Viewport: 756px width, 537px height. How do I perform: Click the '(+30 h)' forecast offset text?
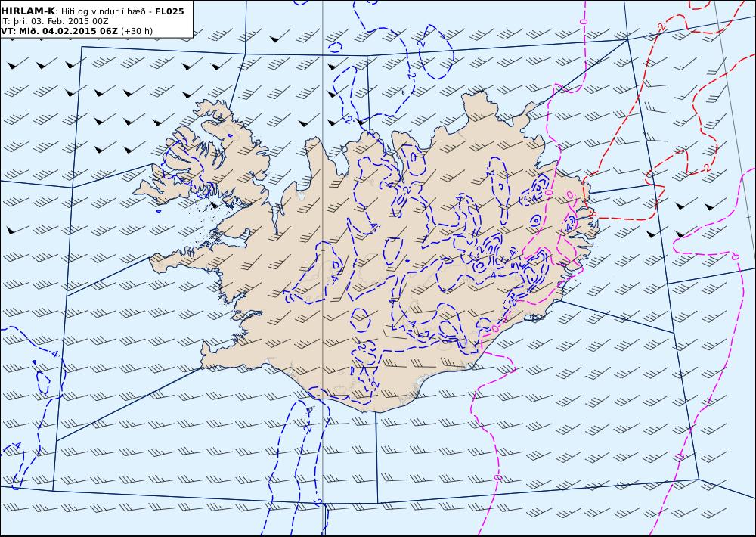(136, 31)
